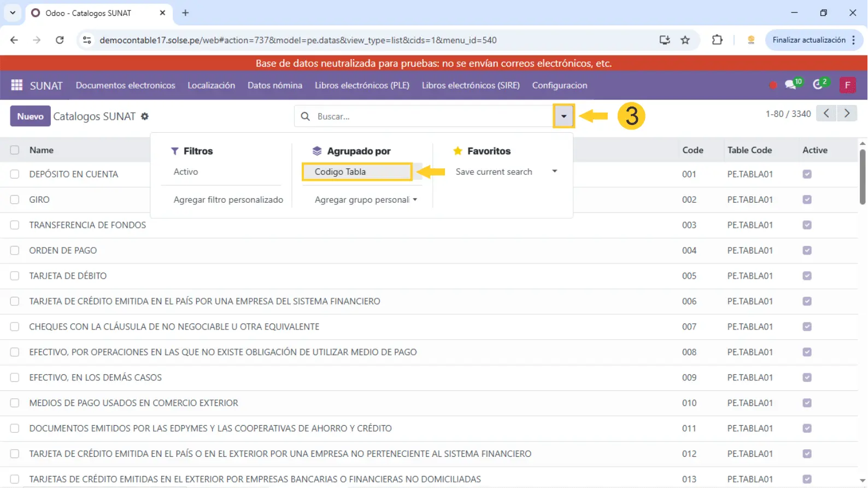Toggle Active checkbox for code 010
The image size is (868, 488).
click(x=807, y=403)
